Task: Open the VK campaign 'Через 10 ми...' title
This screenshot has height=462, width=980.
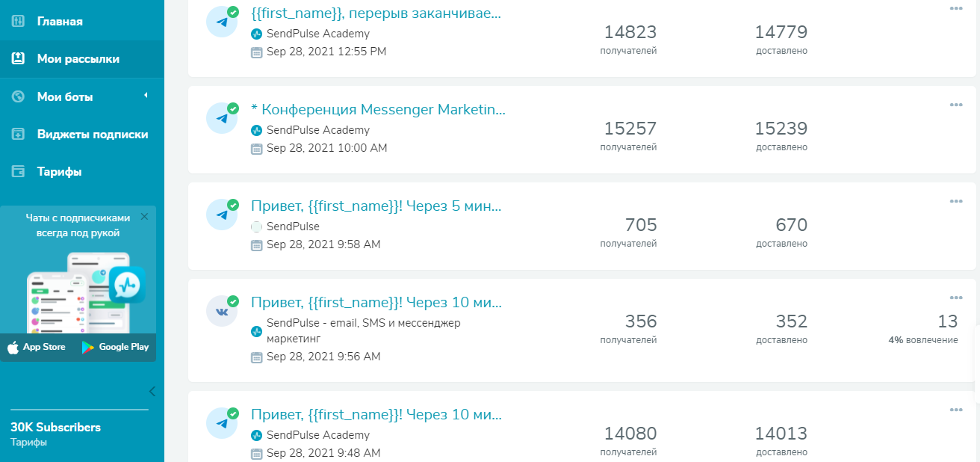Action: click(x=376, y=303)
